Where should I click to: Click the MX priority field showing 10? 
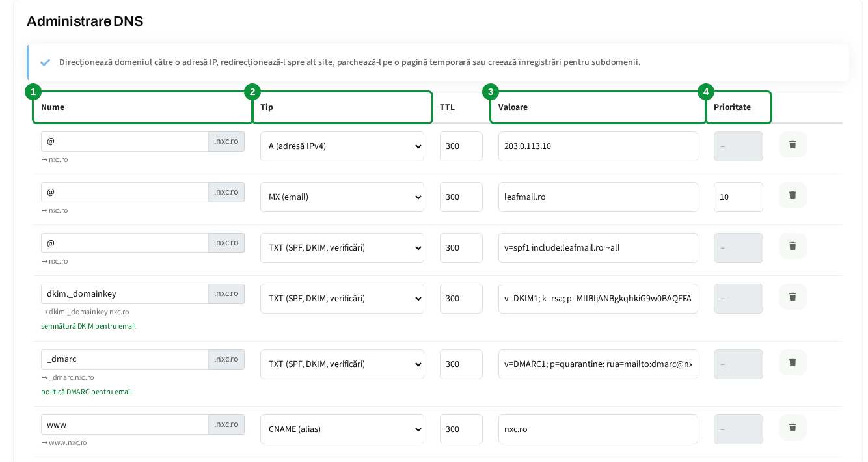(x=739, y=197)
